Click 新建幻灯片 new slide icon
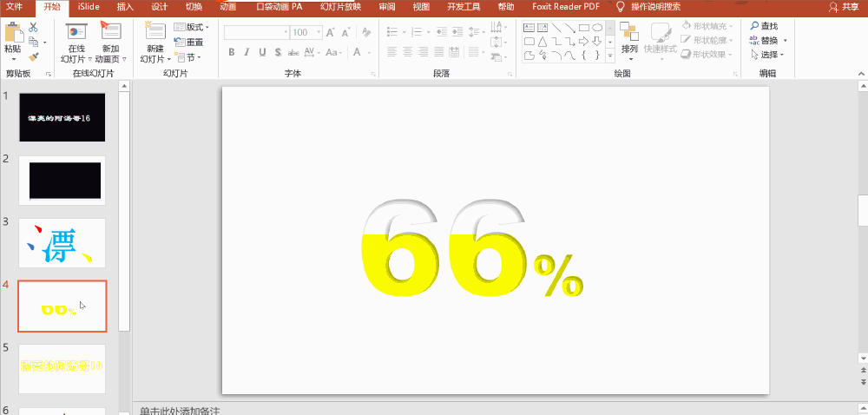This screenshot has height=415, width=868. tap(155, 31)
